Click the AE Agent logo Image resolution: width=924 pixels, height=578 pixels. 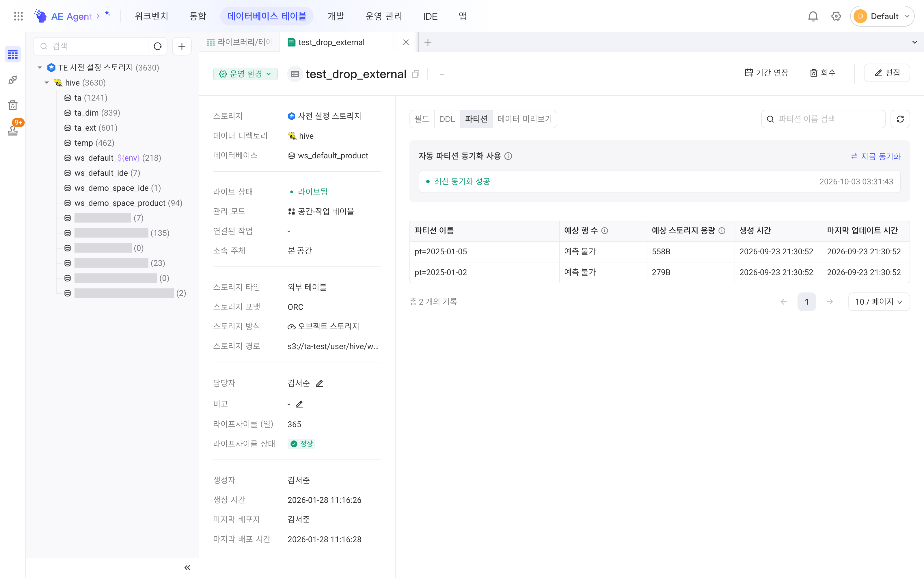pos(63,16)
